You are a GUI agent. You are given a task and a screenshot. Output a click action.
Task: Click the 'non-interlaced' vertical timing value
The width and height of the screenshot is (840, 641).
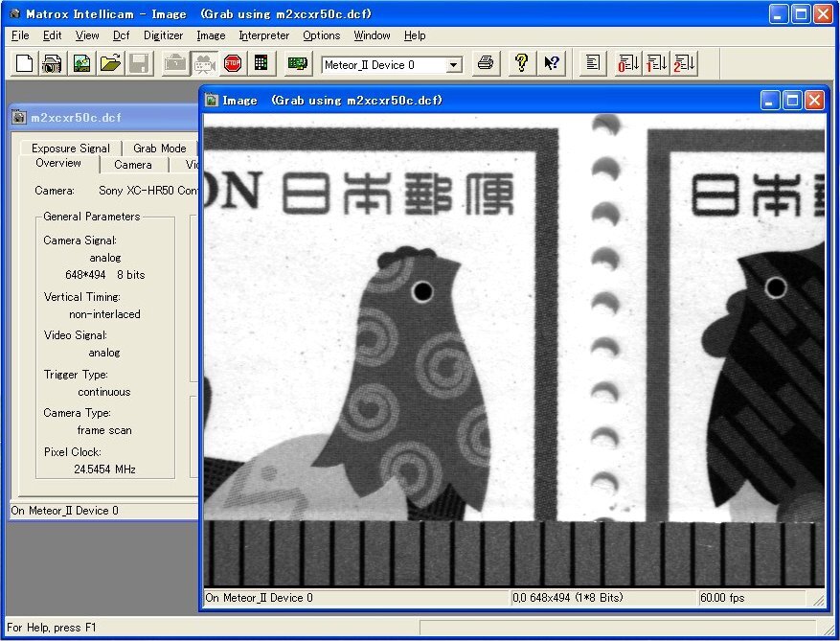pyautogui.click(x=104, y=314)
